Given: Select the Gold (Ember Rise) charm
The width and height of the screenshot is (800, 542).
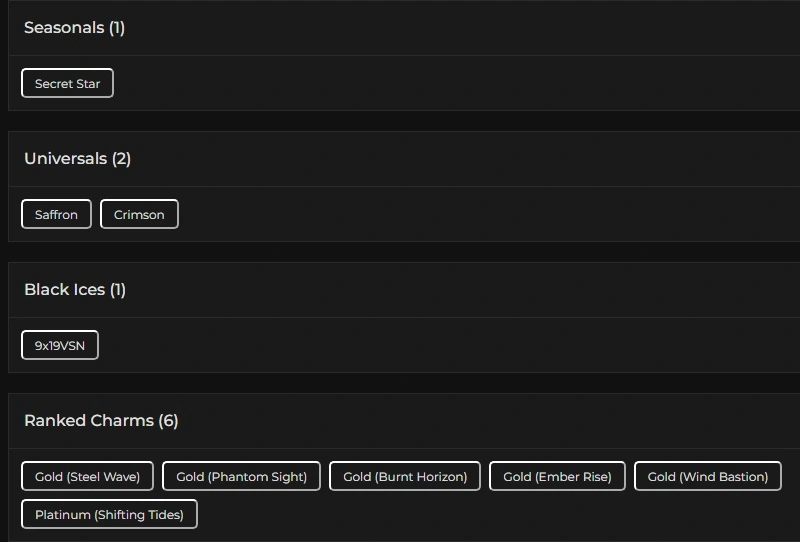Looking at the screenshot, I should pyautogui.click(x=557, y=476).
